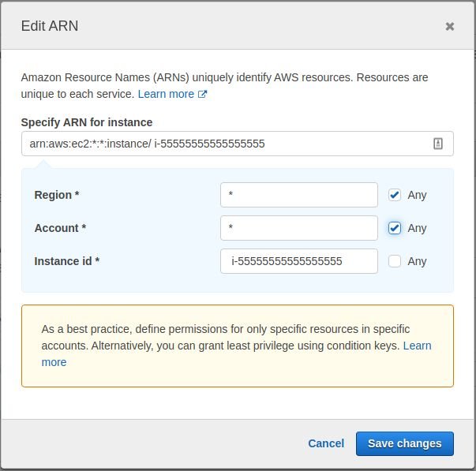Click the Region input field
The width and height of the screenshot is (476, 471).
299,195
